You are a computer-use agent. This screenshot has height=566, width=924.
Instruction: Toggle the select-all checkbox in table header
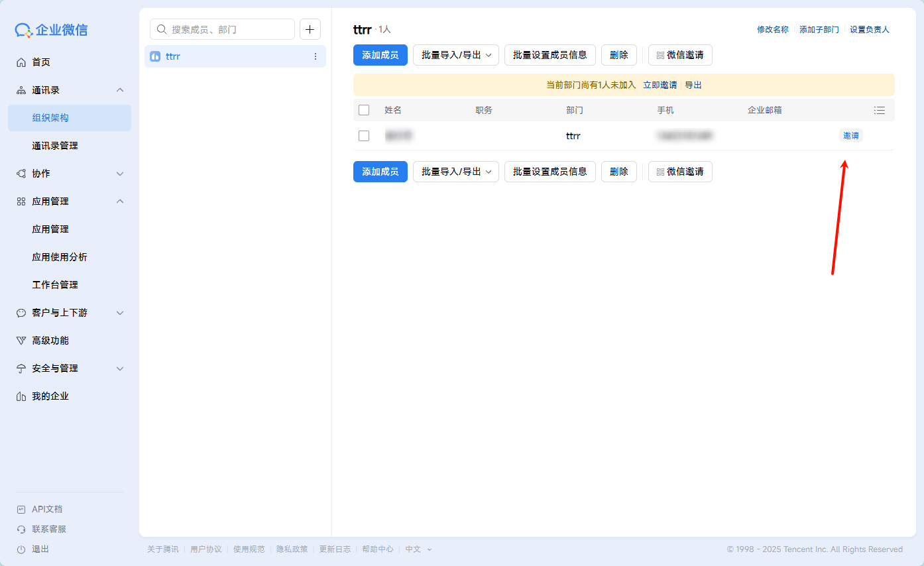(364, 110)
